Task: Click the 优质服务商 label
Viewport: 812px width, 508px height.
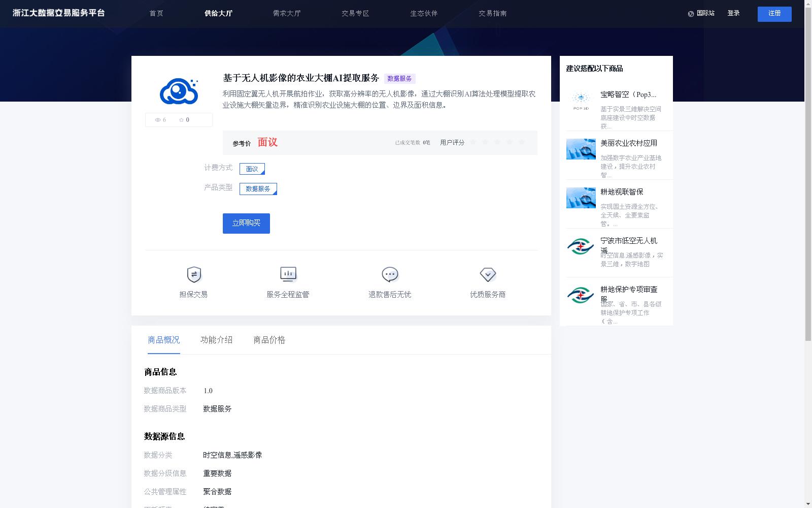Action: (488, 295)
